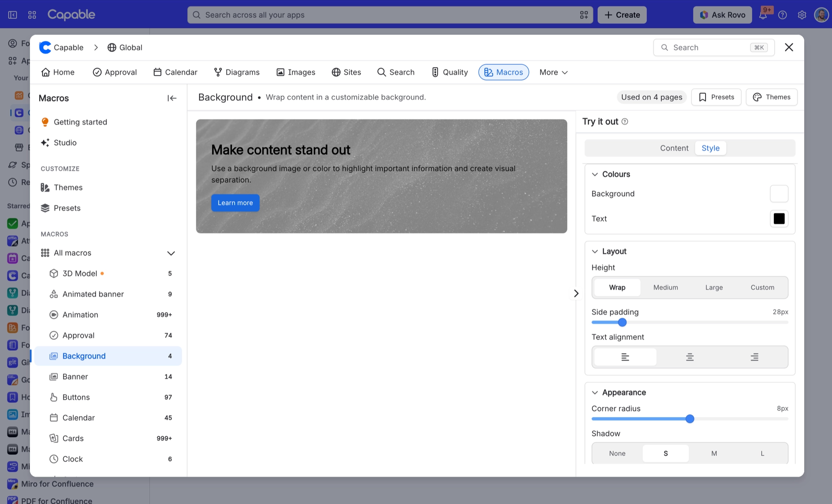This screenshot has width=832, height=504.
Task: Click the app switcher grid icon
Action: pyautogui.click(x=32, y=15)
